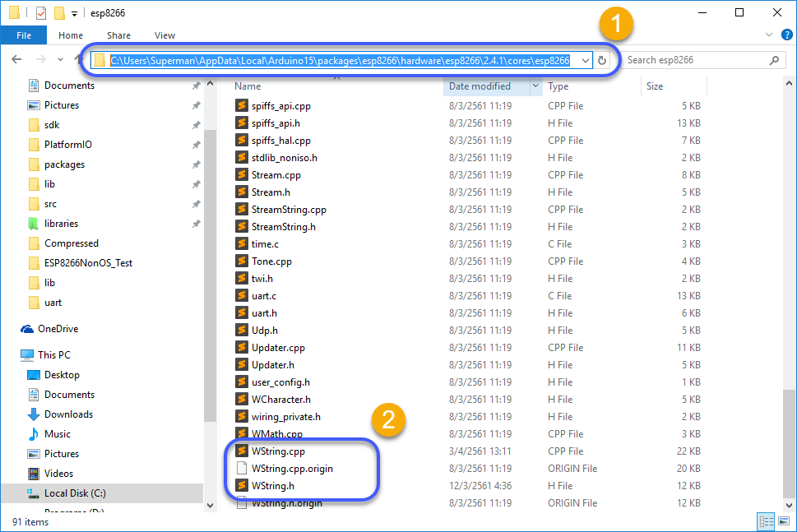
Task: Open the sdk pinned folder
Action: (x=51, y=125)
